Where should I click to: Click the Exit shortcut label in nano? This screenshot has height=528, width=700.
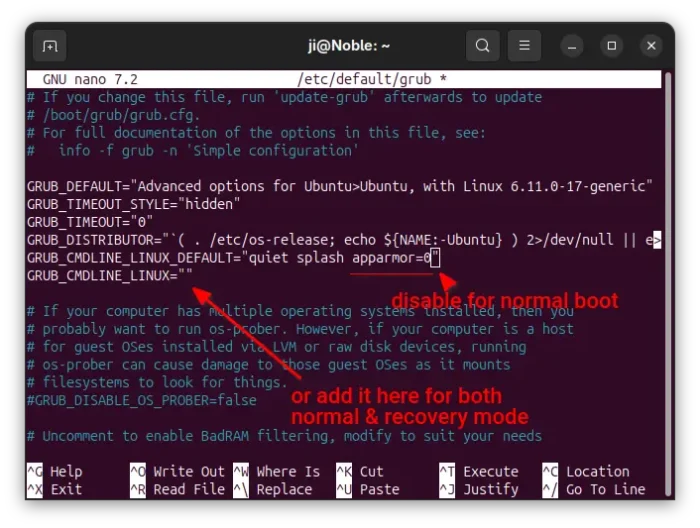coord(66,489)
